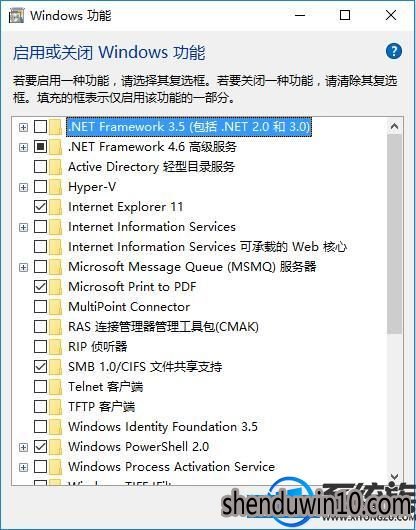Click the Windows Features title bar icon
Viewport: 416px width, 530px height.
17,16
